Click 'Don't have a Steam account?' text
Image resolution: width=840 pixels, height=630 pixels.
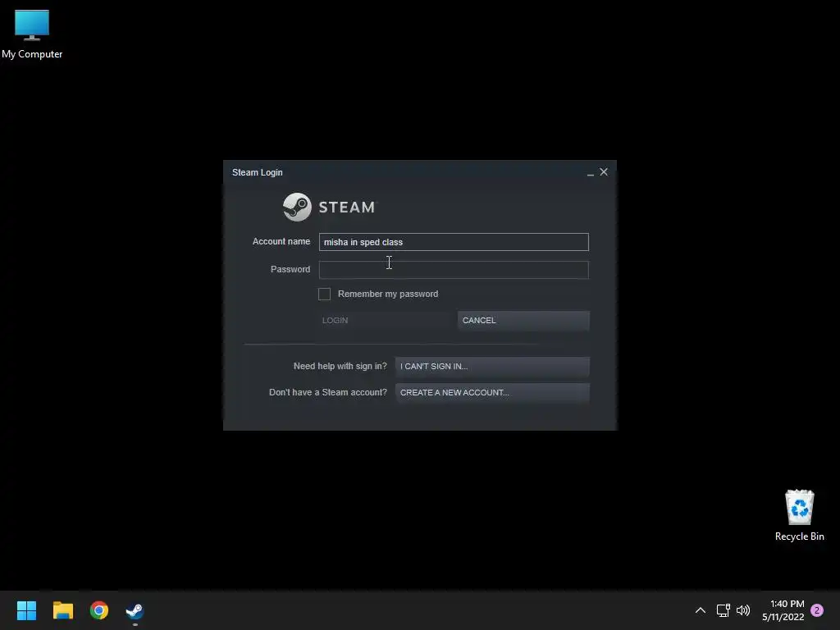pos(328,393)
